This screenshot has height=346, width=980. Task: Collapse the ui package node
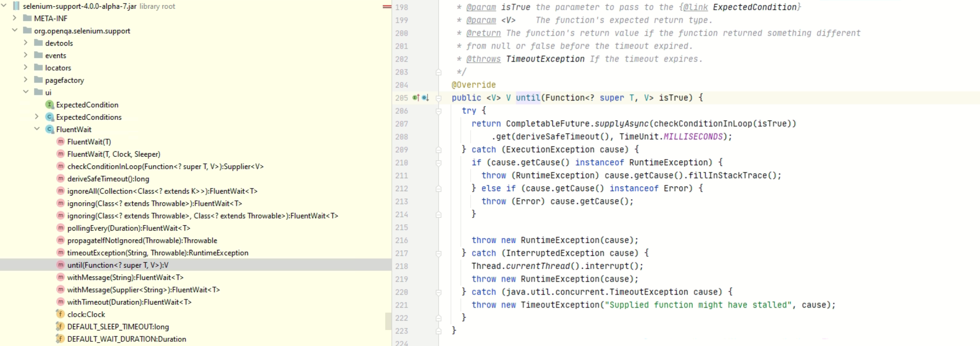click(26, 92)
